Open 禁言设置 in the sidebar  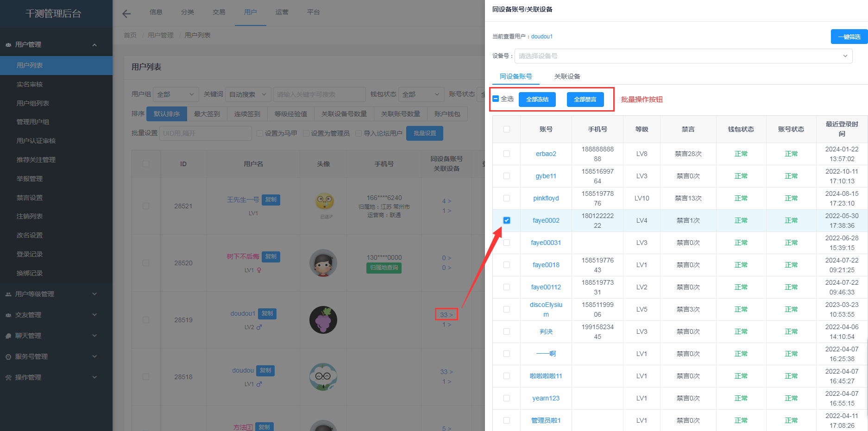pos(30,198)
